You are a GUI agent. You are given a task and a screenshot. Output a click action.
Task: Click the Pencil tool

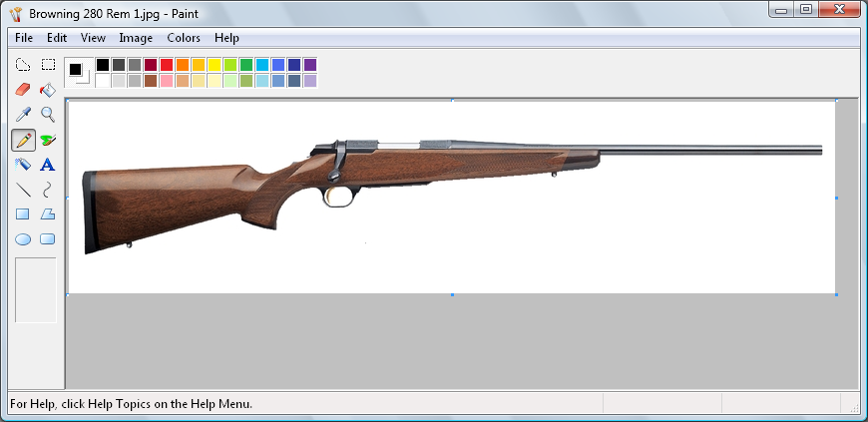click(23, 140)
